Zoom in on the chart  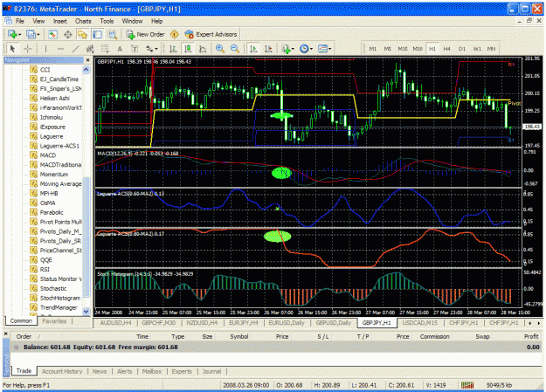coord(220,49)
